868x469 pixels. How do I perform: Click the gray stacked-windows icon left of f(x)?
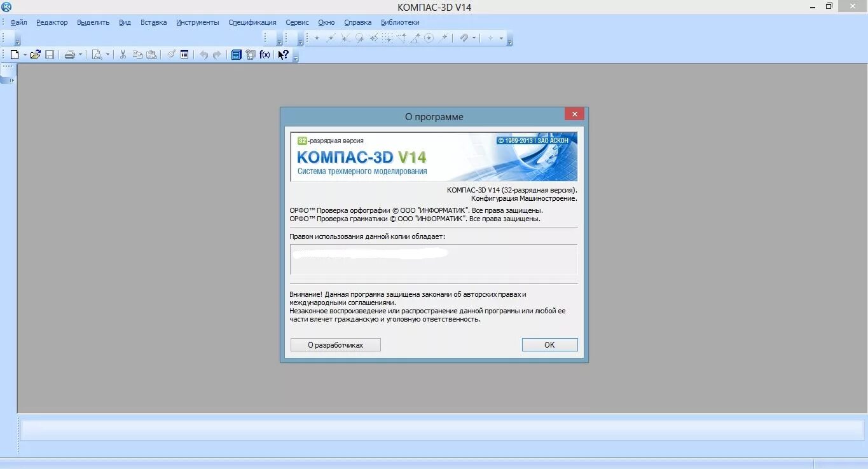coord(251,55)
